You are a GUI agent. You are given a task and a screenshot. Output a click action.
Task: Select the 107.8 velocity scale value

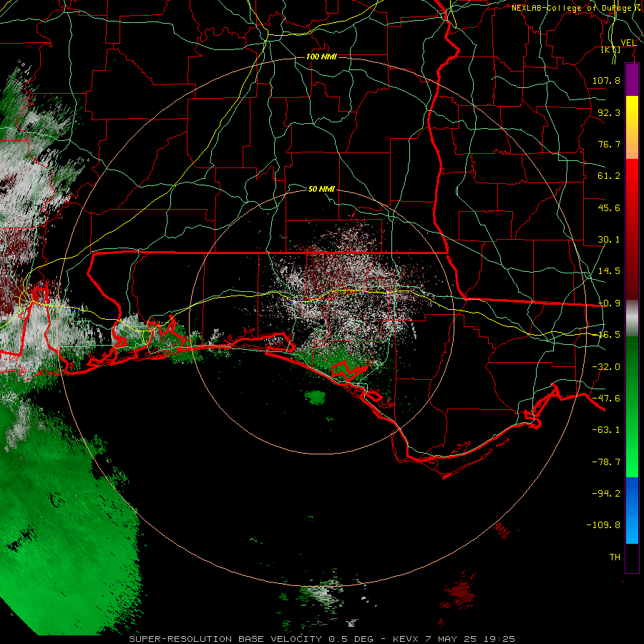tap(606, 80)
